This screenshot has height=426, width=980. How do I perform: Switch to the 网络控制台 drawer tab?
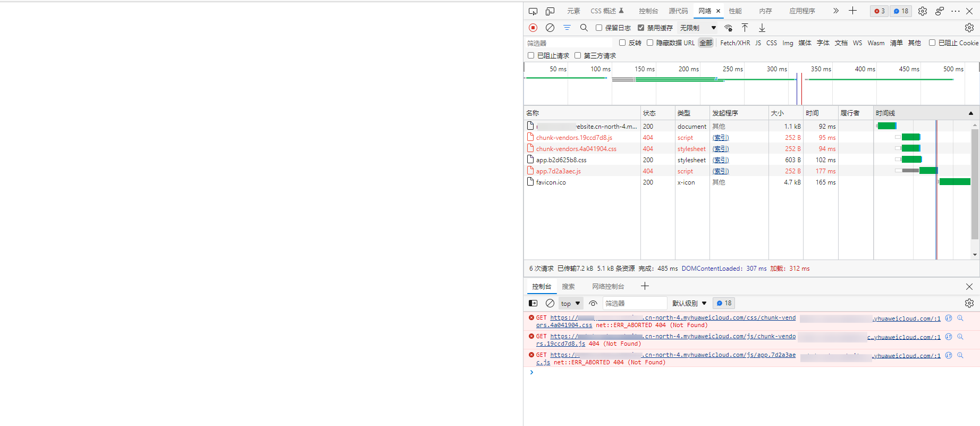(x=608, y=287)
